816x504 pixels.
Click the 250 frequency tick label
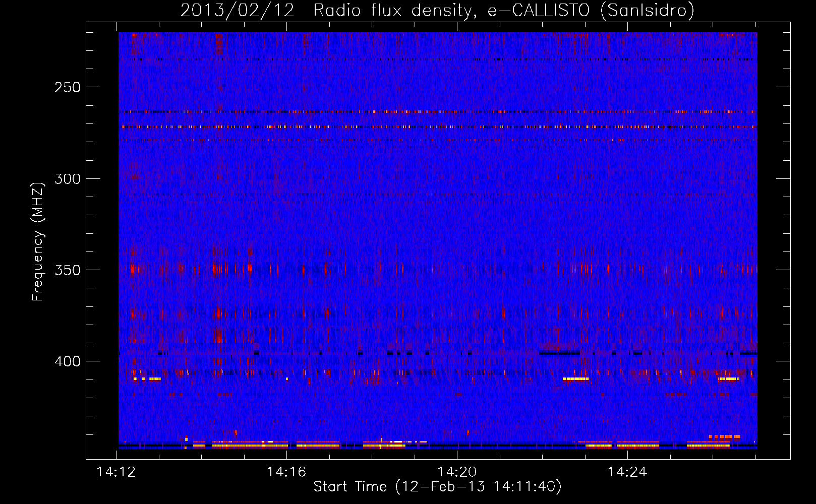(x=68, y=87)
